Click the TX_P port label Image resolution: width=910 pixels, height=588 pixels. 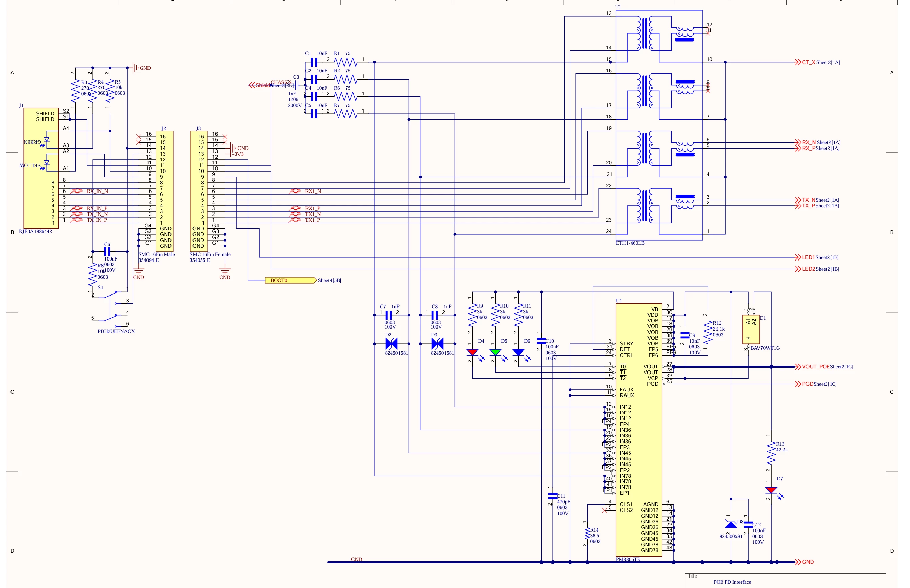[x=809, y=206]
